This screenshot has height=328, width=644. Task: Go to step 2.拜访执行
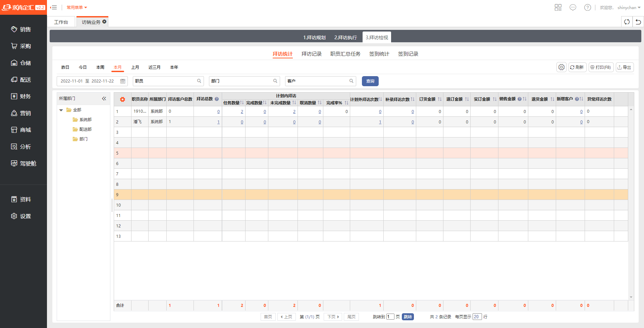point(345,38)
